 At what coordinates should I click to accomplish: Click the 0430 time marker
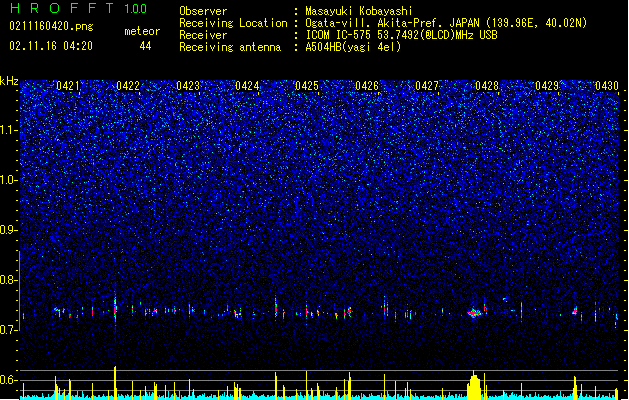click(x=607, y=86)
